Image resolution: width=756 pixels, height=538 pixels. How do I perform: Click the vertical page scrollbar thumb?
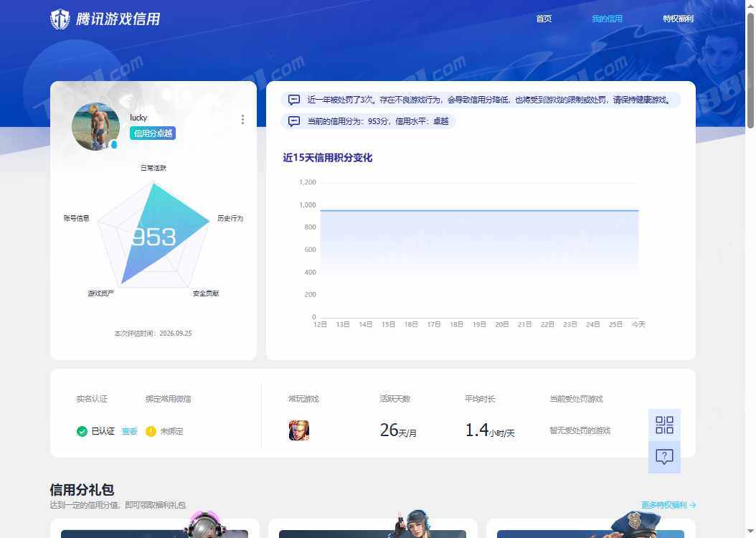click(751, 70)
